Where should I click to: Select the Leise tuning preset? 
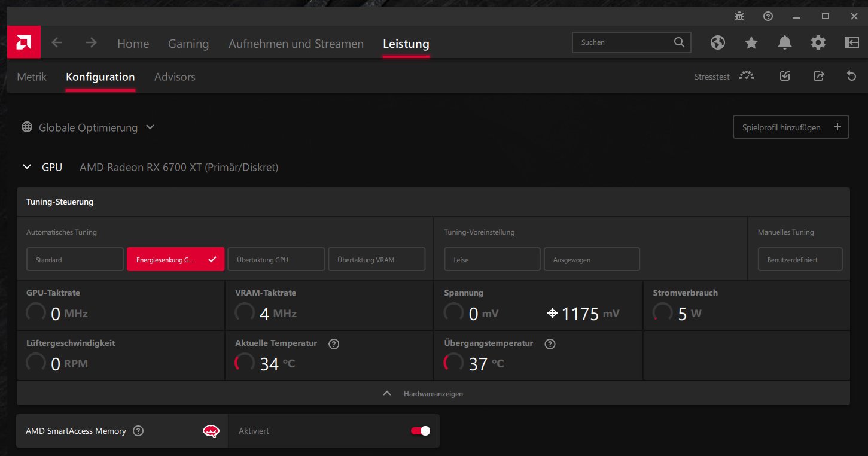(492, 259)
